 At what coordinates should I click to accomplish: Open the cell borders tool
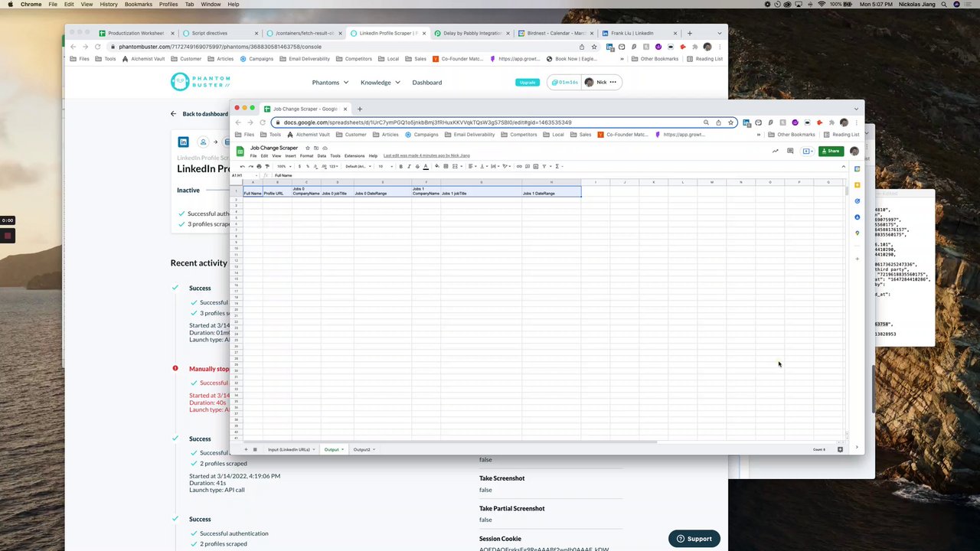(446, 166)
